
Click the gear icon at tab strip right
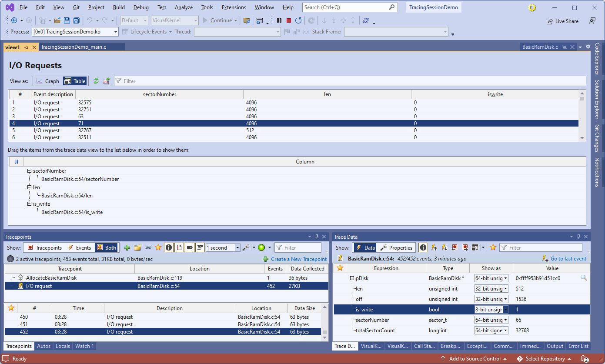click(588, 47)
